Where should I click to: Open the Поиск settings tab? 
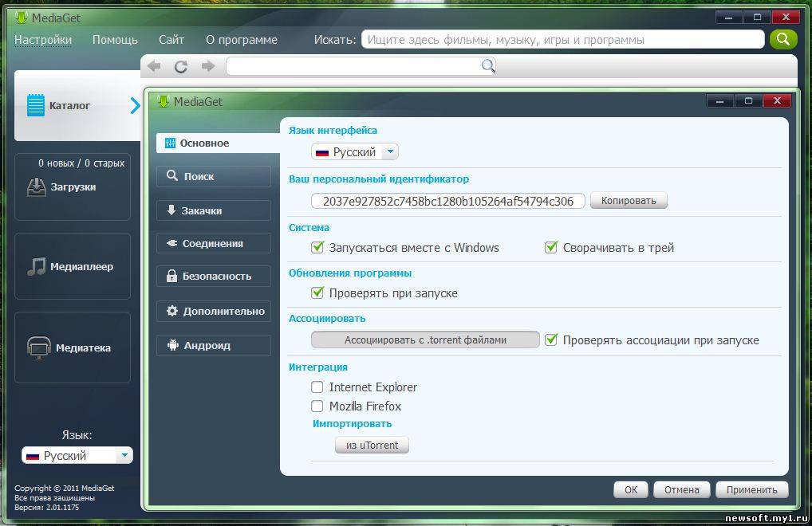pyautogui.click(x=213, y=176)
